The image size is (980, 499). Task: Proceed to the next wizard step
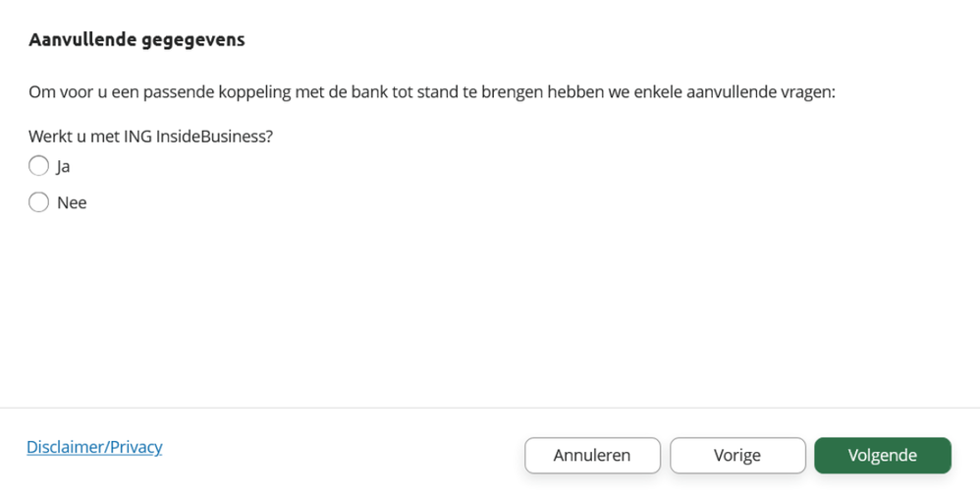[882, 456]
